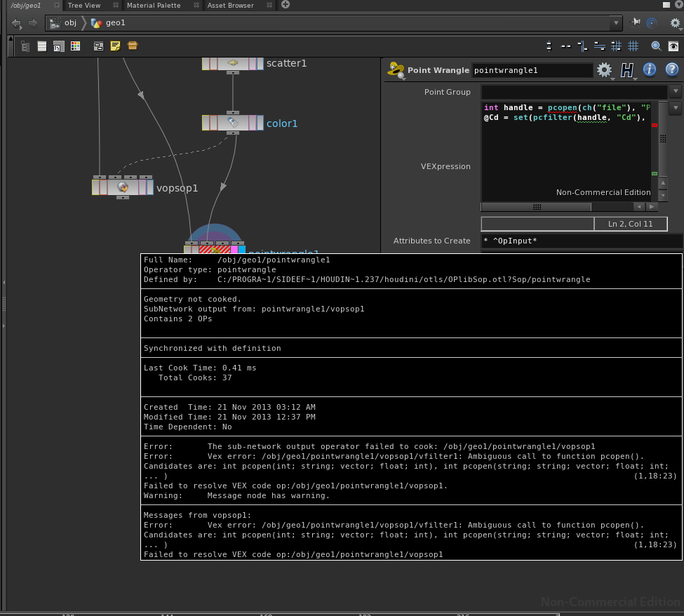Screen dimensions: 684x616
Task: Open the node info (i) button
Action: pyautogui.click(x=650, y=69)
